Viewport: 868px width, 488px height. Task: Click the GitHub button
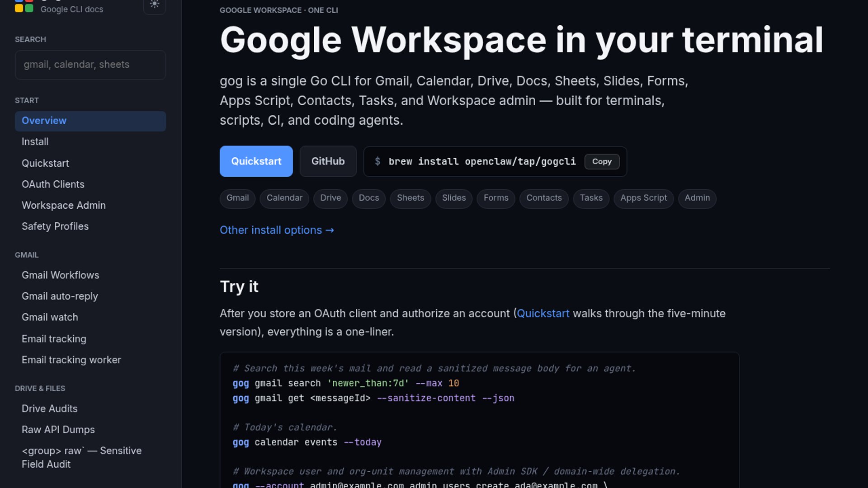(328, 161)
